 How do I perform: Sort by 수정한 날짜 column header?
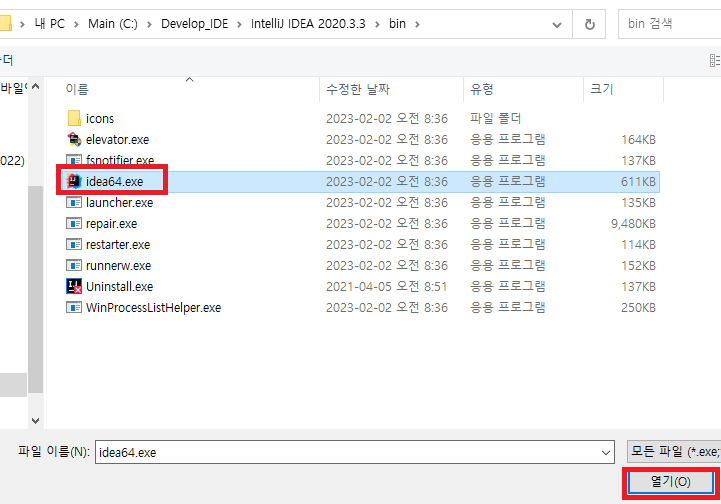click(x=358, y=89)
